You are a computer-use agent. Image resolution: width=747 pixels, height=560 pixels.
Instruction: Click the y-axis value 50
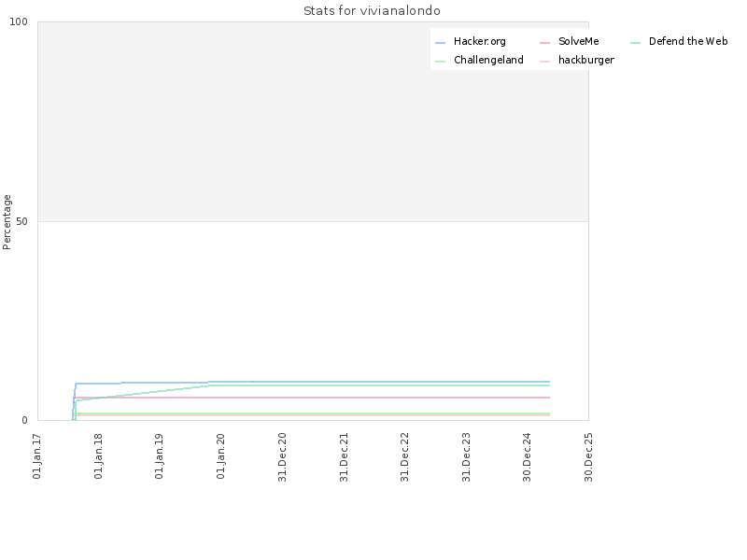coord(21,221)
